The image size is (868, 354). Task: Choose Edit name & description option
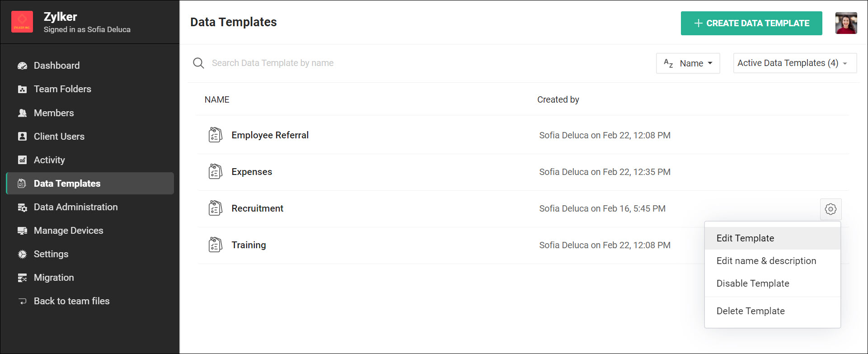tap(766, 261)
